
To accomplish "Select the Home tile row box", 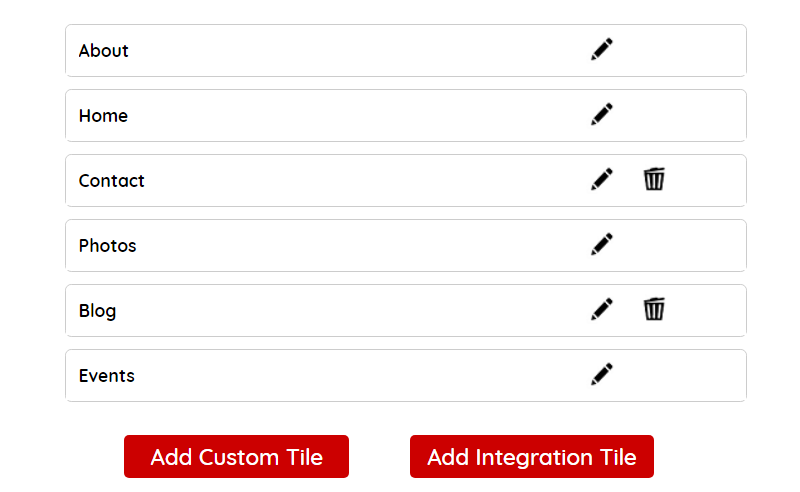I will (406, 116).
